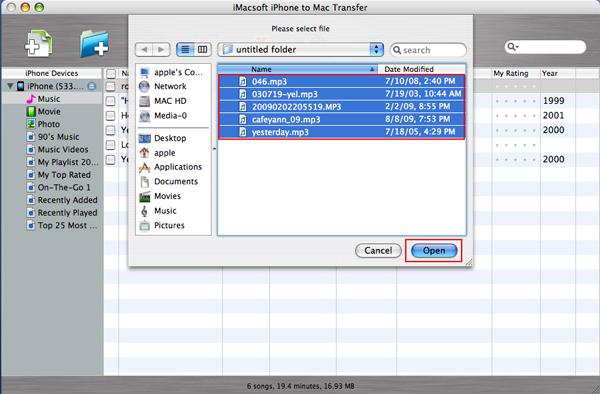The image size is (600, 394).
Task: Toggle the checkbox of the 2001 song row
Action: point(111,116)
